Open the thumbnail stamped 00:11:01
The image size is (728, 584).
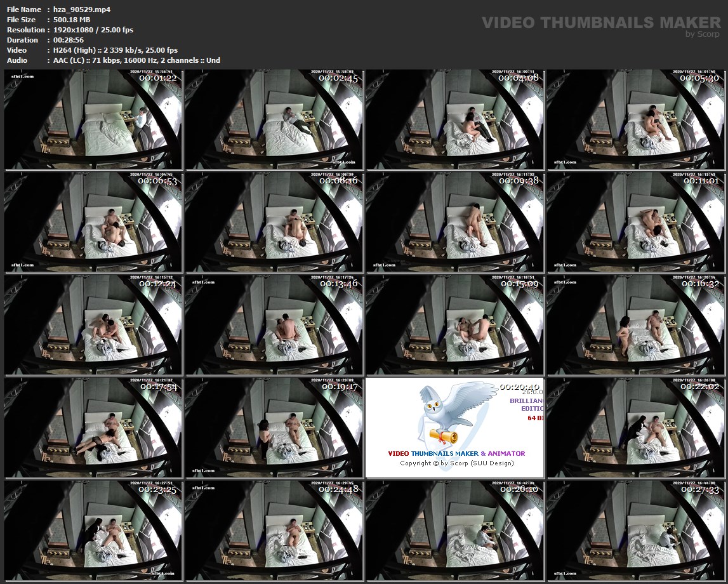635,222
